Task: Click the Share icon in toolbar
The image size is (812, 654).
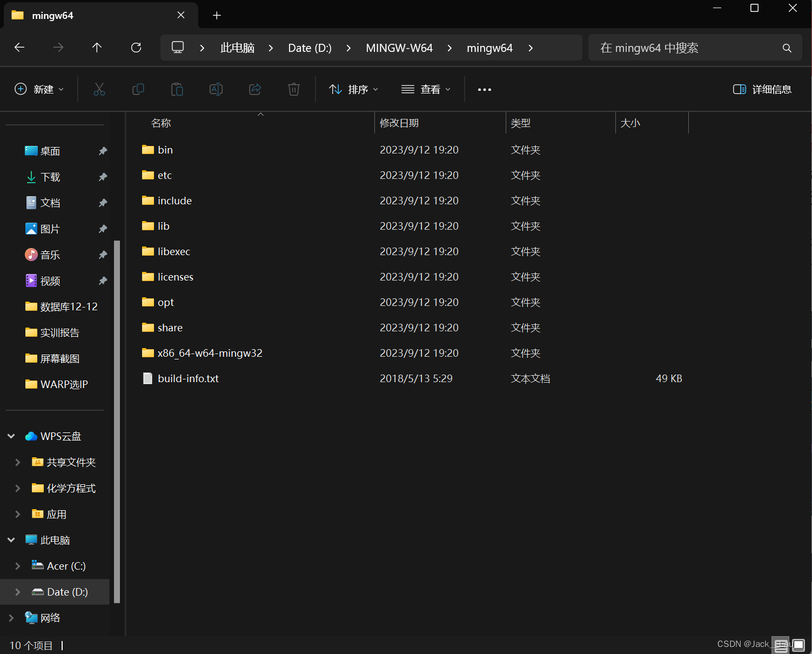Action: tap(255, 89)
